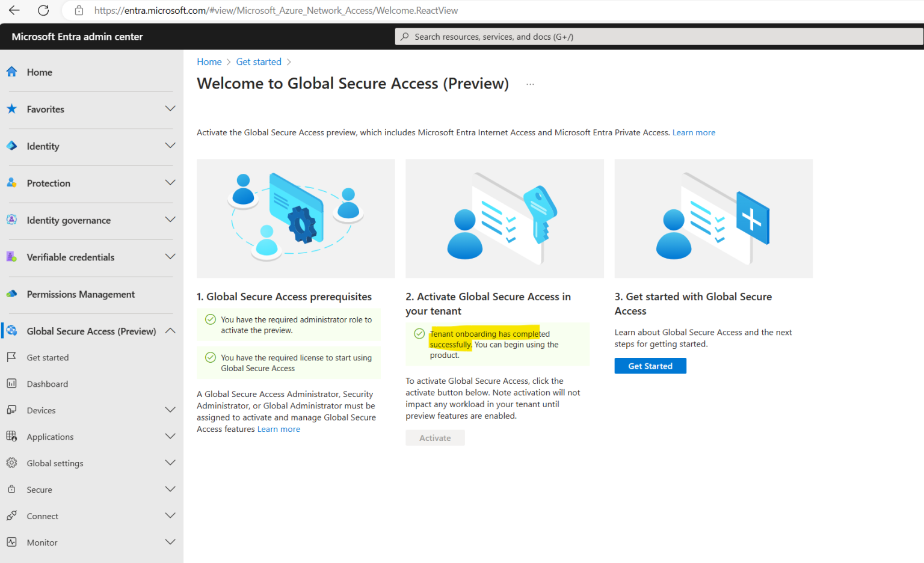The image size is (924, 563).
Task: Open Identity governance via its sidebar icon
Action: coord(11,220)
